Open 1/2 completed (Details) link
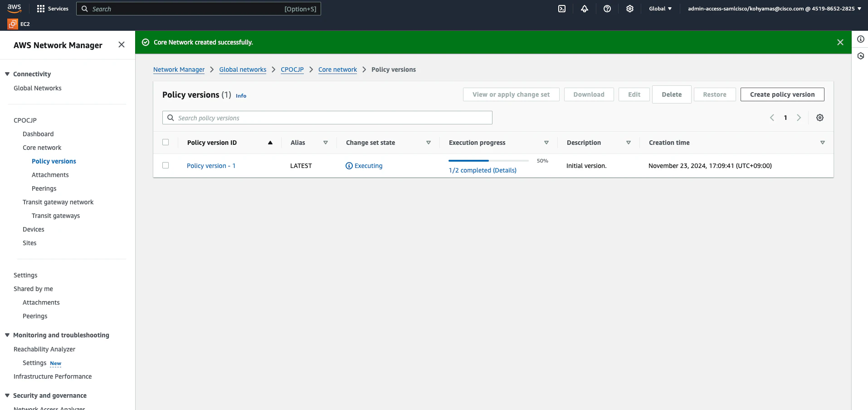868x410 pixels. pos(483,170)
